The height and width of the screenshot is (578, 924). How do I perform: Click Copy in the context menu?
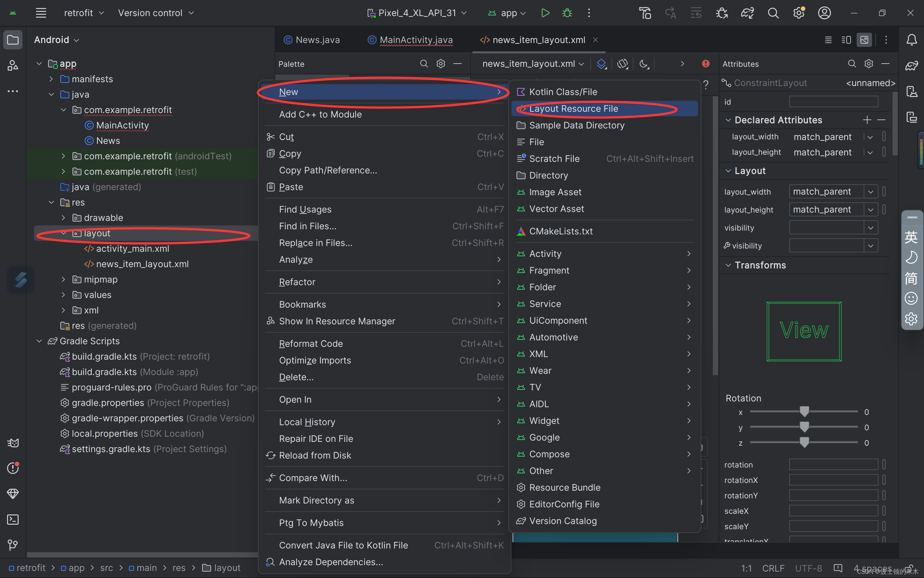385,154
